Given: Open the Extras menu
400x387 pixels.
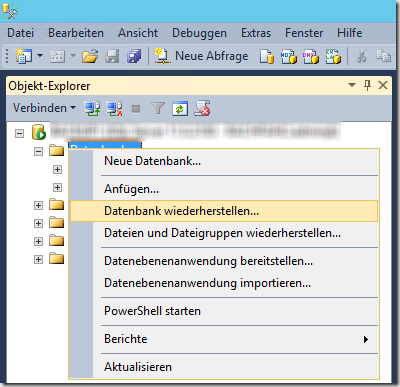Looking at the screenshot, I should coord(256,33).
